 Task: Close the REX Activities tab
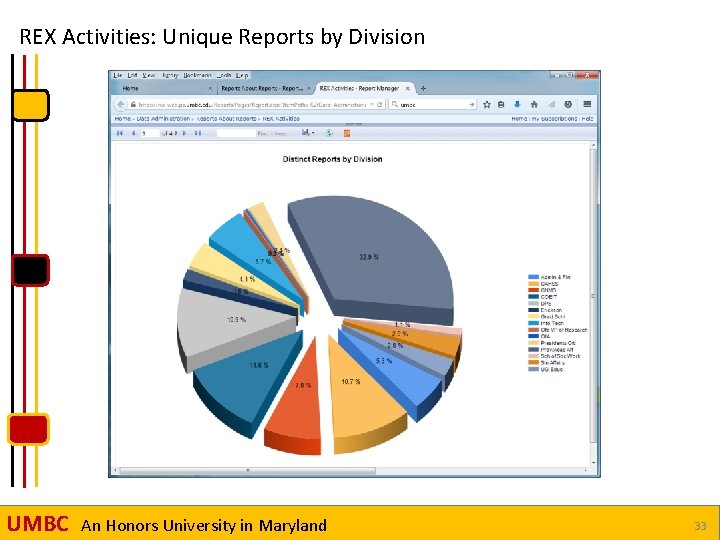[408, 88]
